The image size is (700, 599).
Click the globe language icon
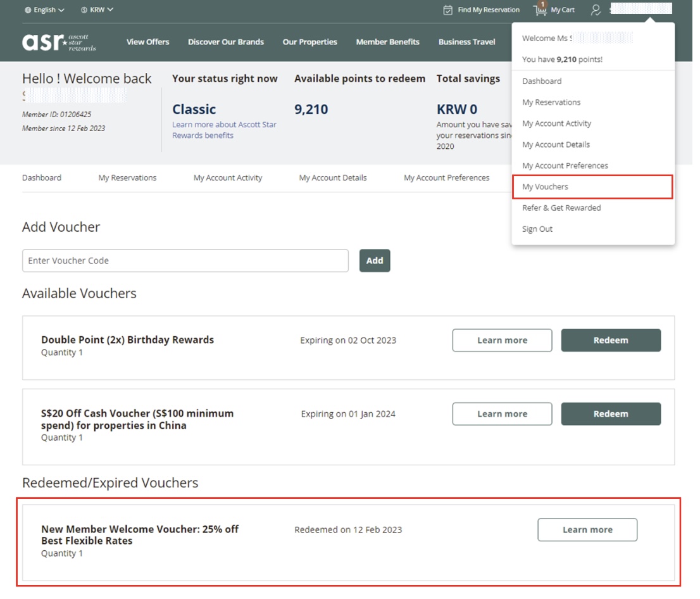click(28, 10)
